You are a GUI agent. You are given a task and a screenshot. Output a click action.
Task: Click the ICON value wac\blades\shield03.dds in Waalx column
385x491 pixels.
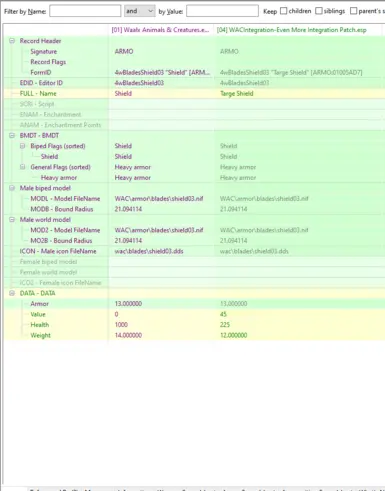click(x=149, y=251)
